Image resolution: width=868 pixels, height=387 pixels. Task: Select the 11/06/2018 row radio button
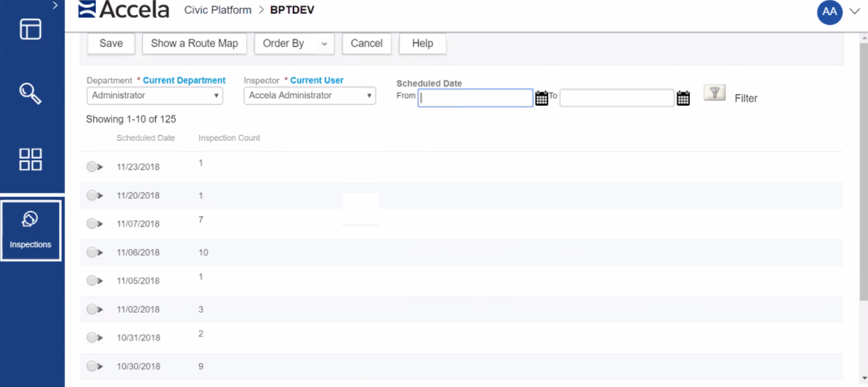coord(92,252)
